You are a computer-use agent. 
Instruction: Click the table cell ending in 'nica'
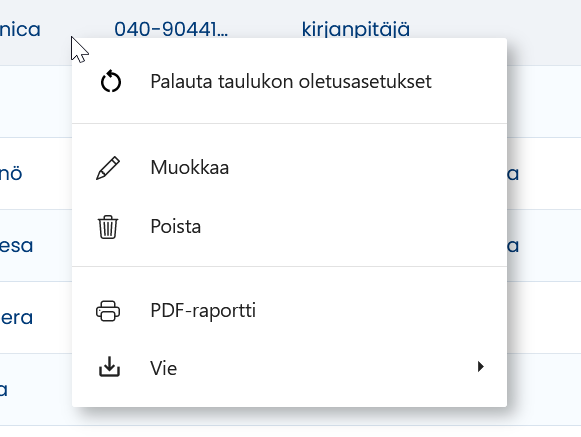click(x=20, y=29)
